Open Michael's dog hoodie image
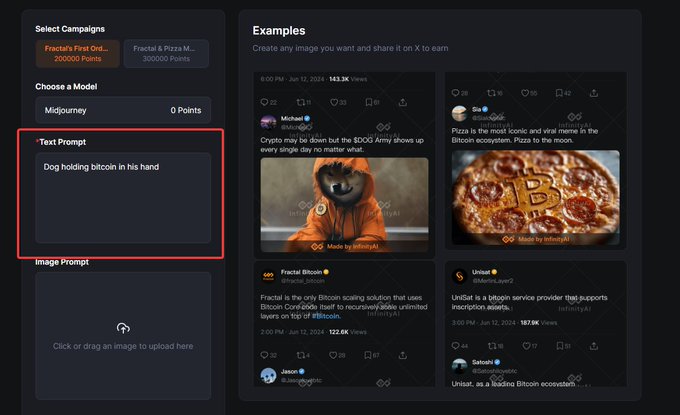This screenshot has width=680, height=415. click(x=344, y=205)
